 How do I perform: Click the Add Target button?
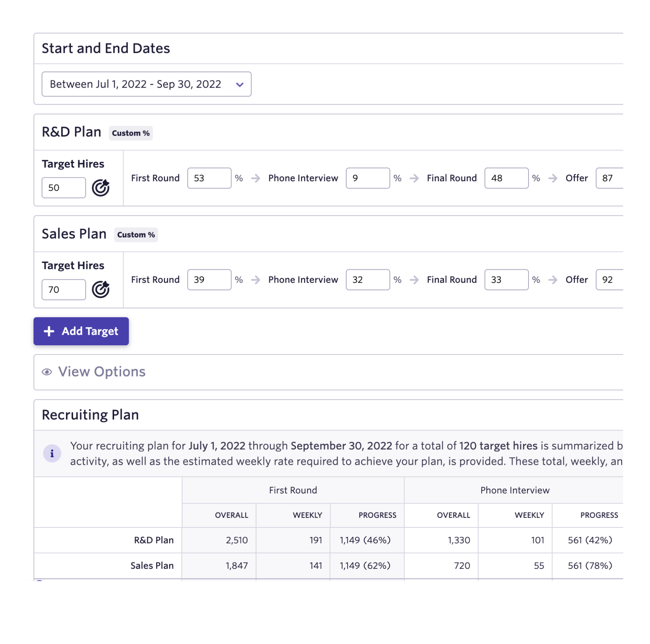[x=81, y=331]
